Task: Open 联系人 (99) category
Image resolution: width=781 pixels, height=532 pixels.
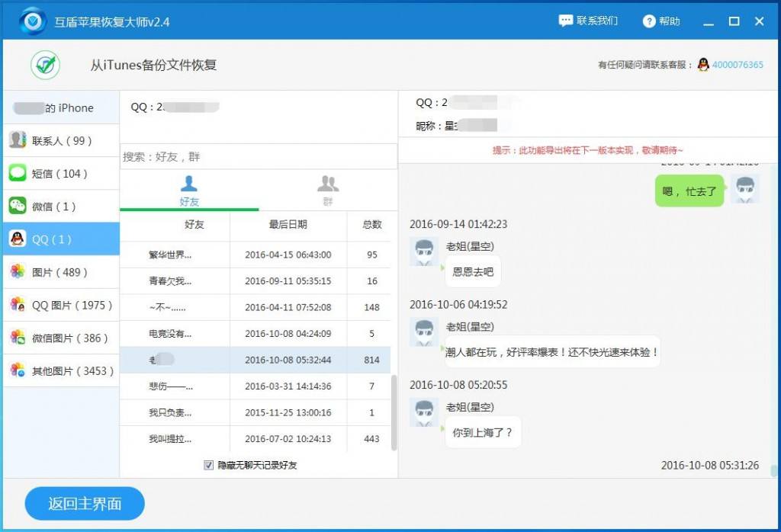Action: coord(62,141)
